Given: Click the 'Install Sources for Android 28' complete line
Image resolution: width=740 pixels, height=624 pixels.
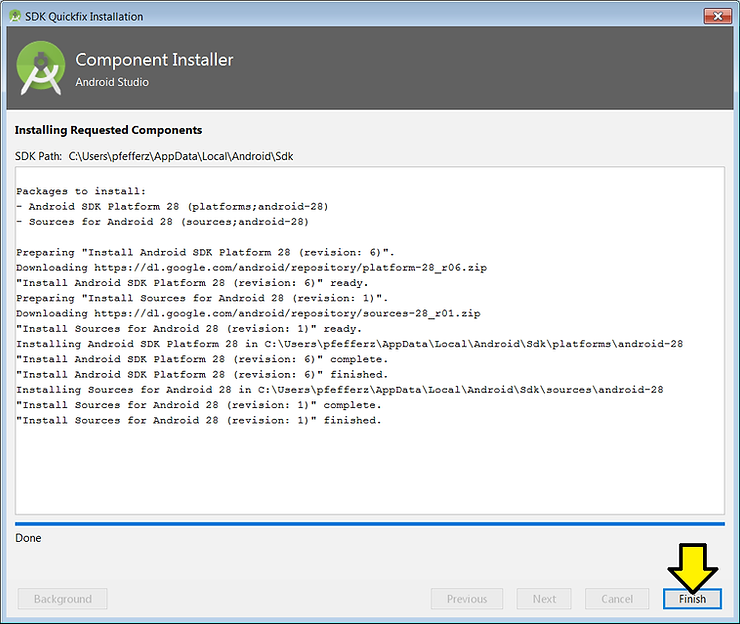Looking at the screenshot, I should pos(199,405).
